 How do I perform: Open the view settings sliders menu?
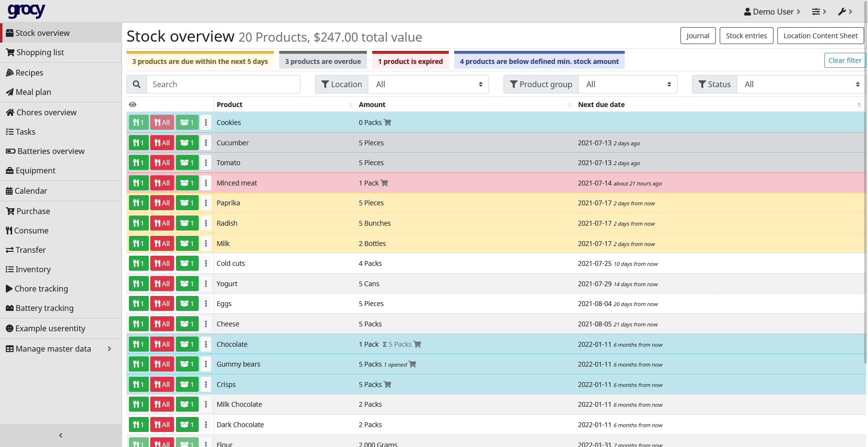tap(819, 12)
